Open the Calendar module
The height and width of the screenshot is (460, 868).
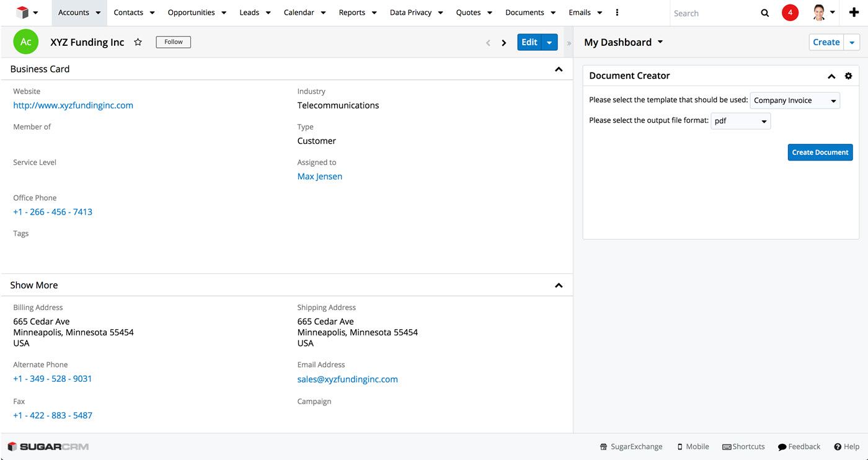pos(299,12)
